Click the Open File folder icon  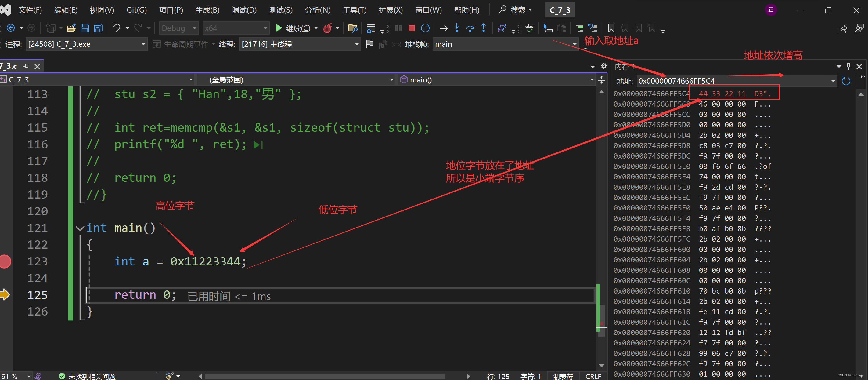71,28
